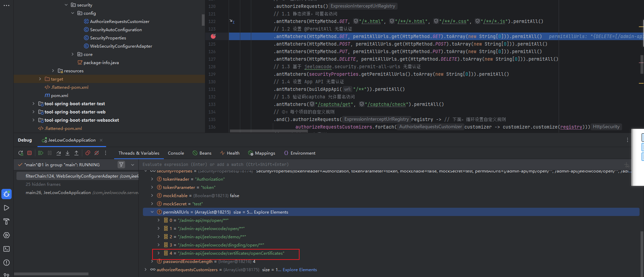Expand the core package
This screenshot has width=644, height=277.
(73, 54)
